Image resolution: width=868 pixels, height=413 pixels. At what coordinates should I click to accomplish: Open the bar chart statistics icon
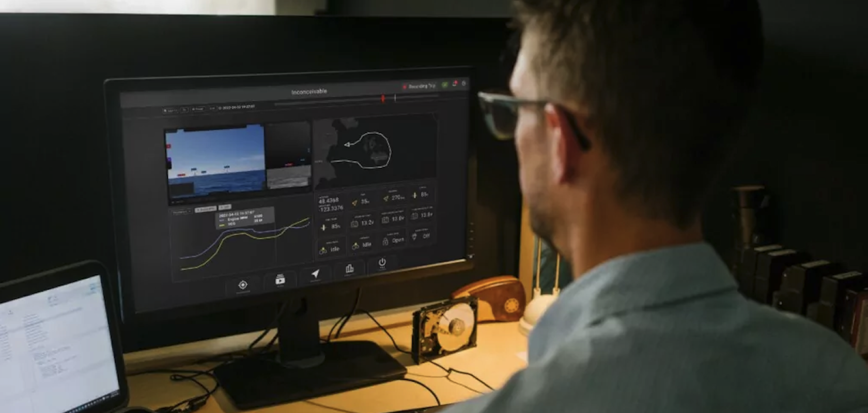pos(349,269)
